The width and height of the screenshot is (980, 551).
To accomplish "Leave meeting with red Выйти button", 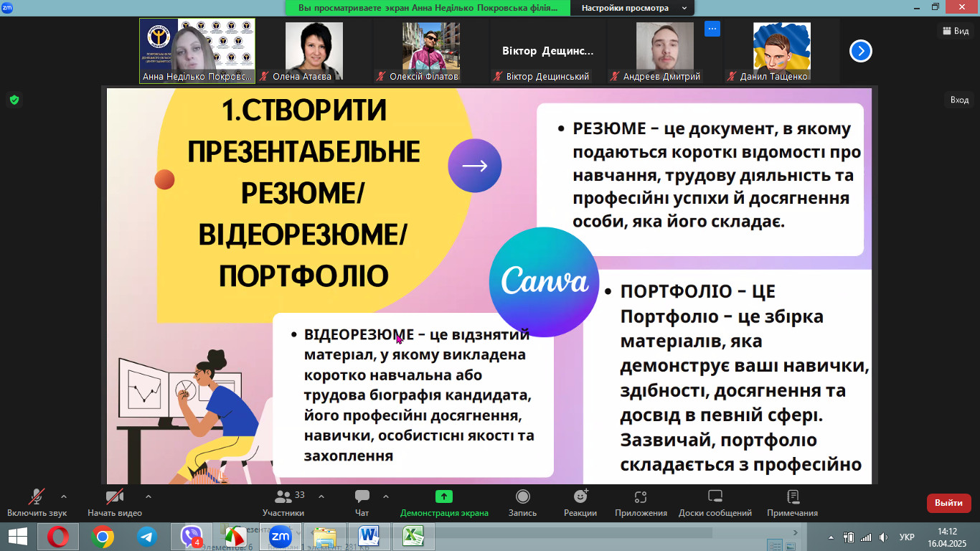I will 948,503.
